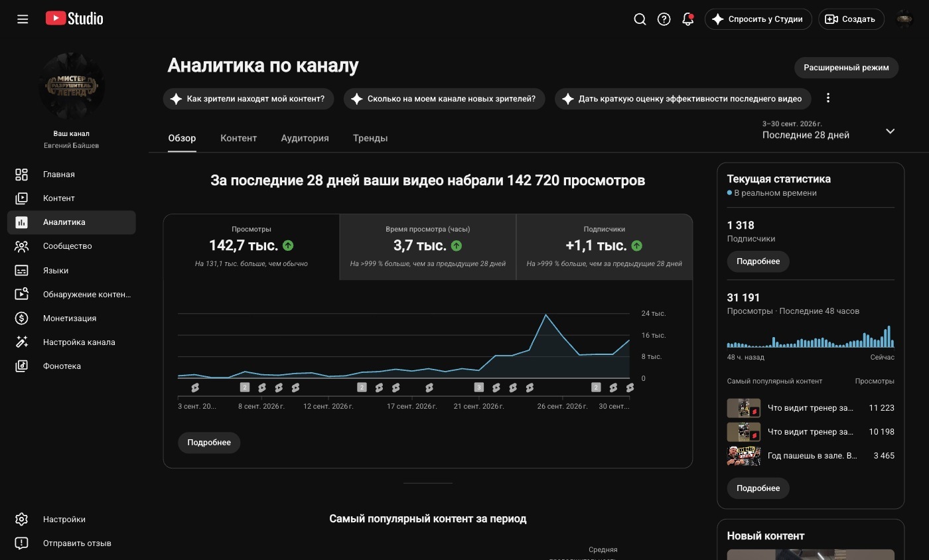Open Языки in the sidebar

coord(72,271)
